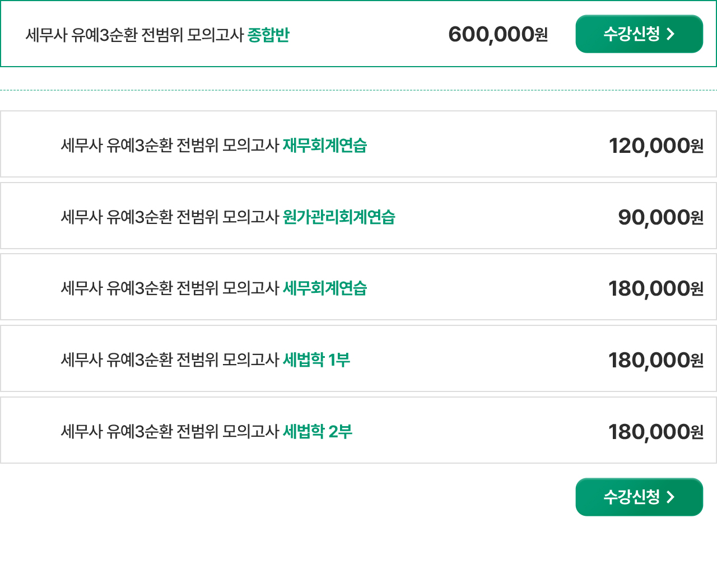Click the chevron arrow in the top 수강신청 button
This screenshot has height=588, width=717.
click(x=671, y=34)
